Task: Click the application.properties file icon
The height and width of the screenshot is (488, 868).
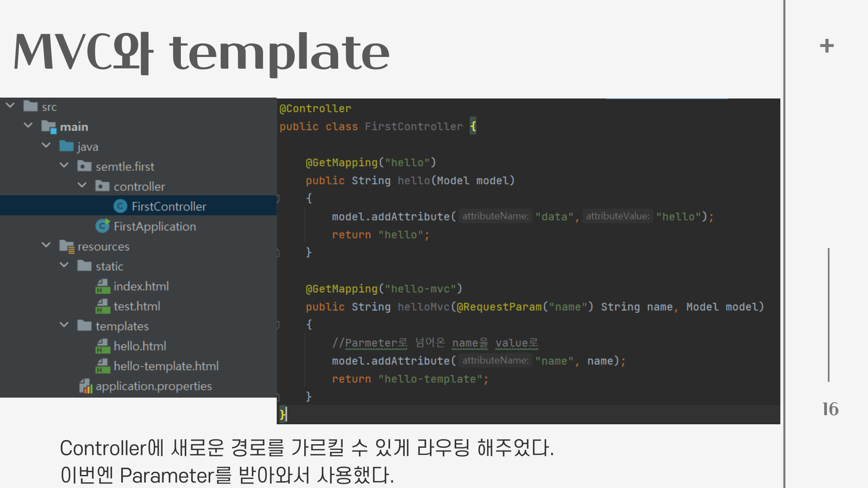Action: 85,386
